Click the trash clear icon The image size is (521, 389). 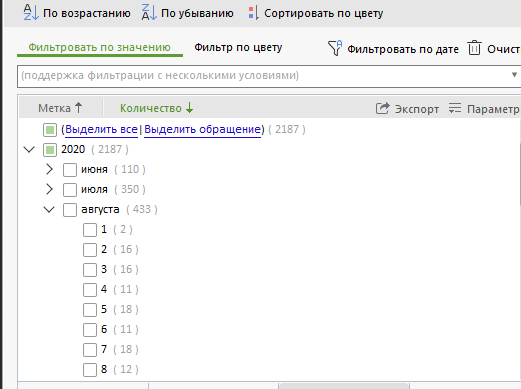point(474,48)
